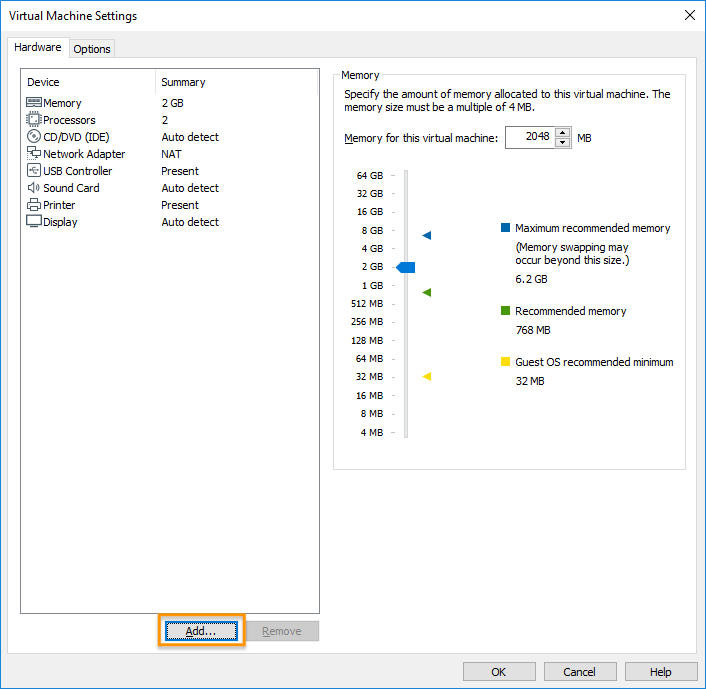
Task: Decrease memory with the down stepper arrow
Action: tap(563, 142)
